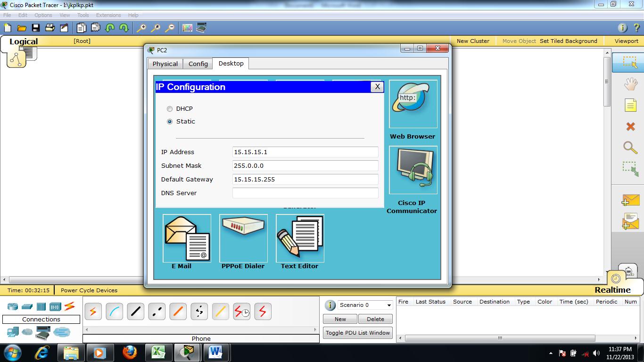Viewport: 644px width, 362px height.
Task: Pick the Serial DCE cable with clock
Action: (x=241, y=312)
